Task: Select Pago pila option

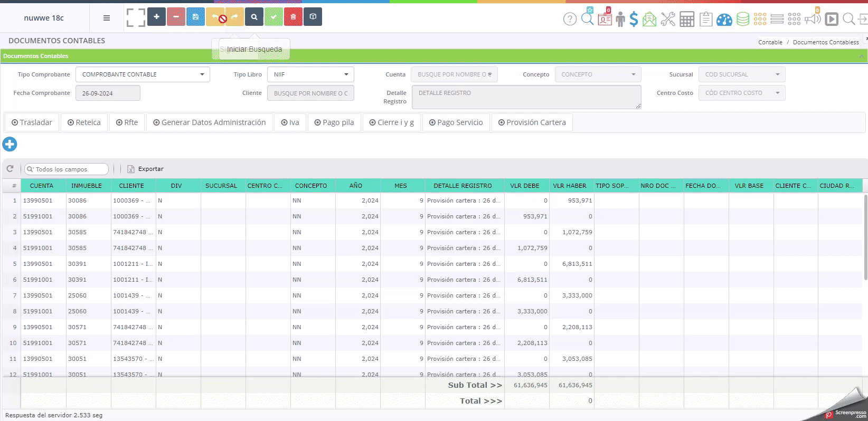Action: [334, 122]
